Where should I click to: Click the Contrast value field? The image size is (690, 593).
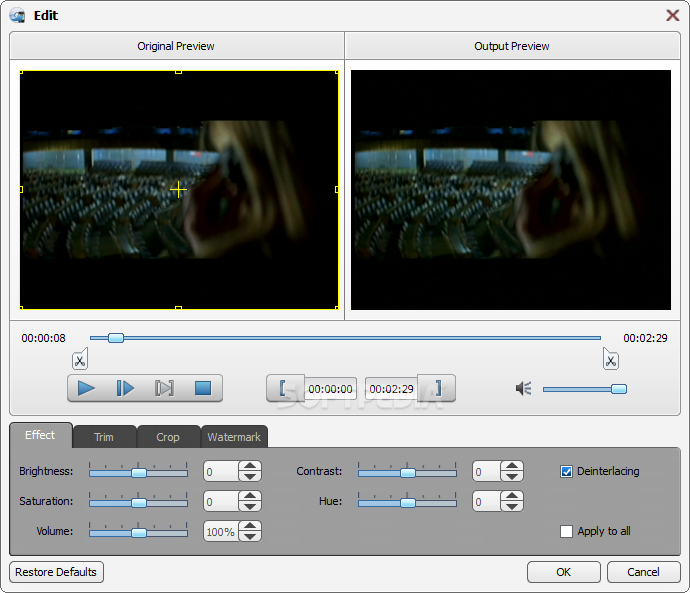pyautogui.click(x=487, y=472)
